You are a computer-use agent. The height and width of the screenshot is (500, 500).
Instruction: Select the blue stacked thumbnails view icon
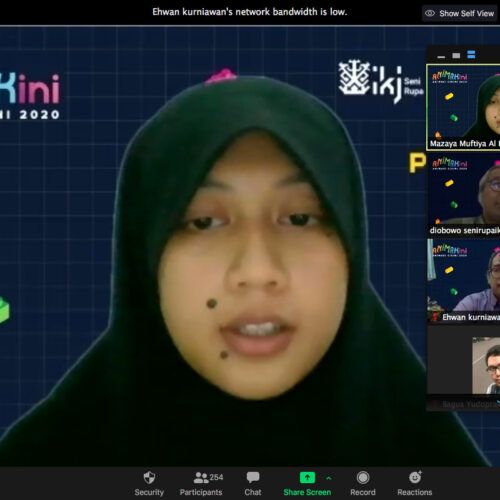click(x=471, y=55)
